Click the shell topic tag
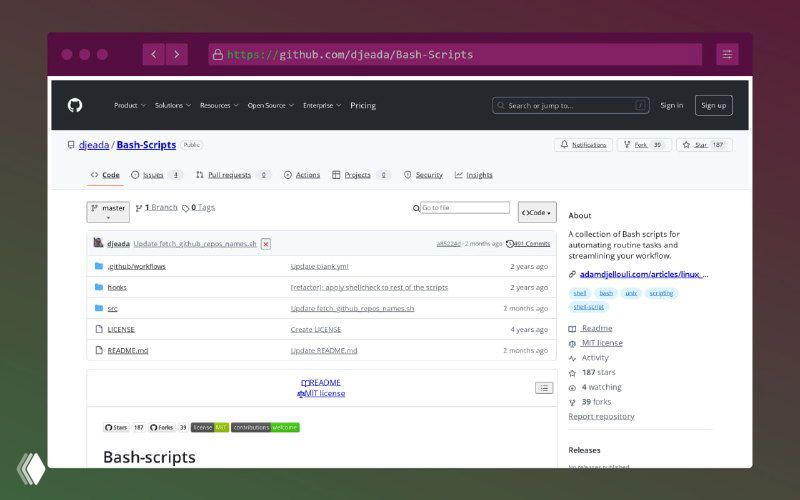Image resolution: width=800 pixels, height=500 pixels. (580, 293)
